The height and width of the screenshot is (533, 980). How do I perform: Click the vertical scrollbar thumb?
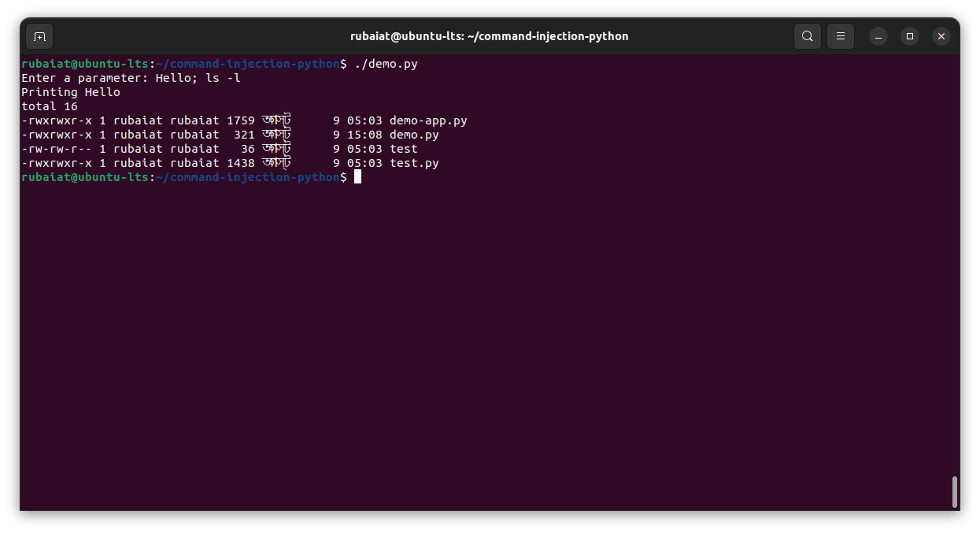(x=955, y=492)
